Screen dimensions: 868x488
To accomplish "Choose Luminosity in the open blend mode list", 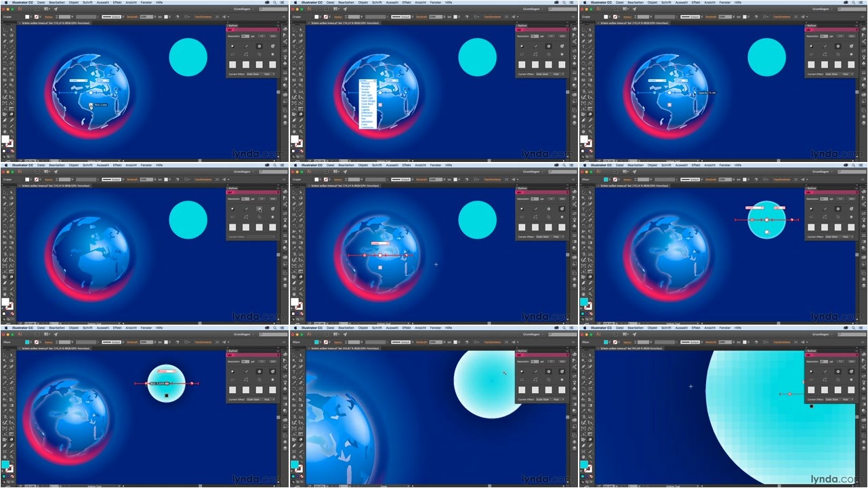I will [x=367, y=128].
